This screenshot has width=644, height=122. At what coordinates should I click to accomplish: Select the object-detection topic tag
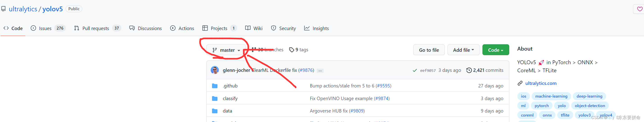(590, 106)
